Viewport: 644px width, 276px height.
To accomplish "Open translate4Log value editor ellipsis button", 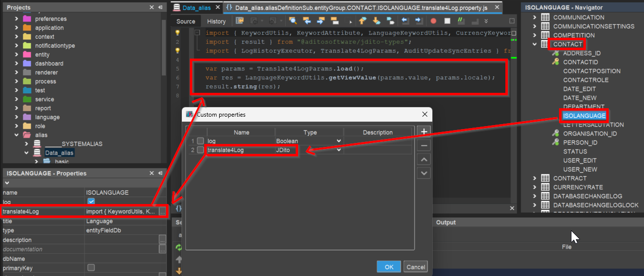I will 162,211.
